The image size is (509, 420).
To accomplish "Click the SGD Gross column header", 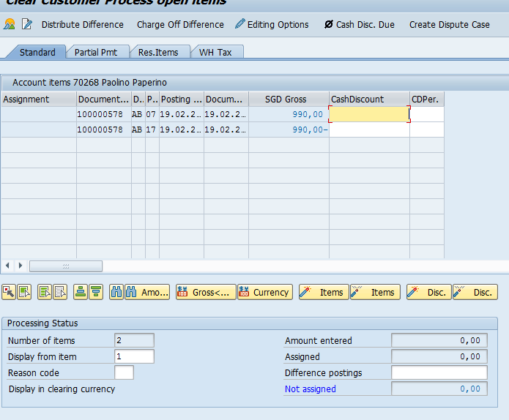I will [x=289, y=99].
